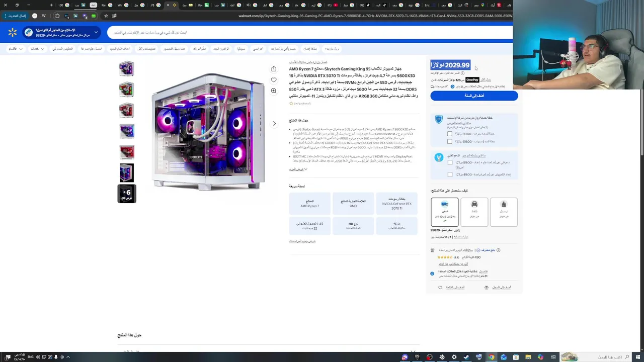Select Pickup fulfillment option
This screenshot has width=644, height=362.
click(474, 212)
